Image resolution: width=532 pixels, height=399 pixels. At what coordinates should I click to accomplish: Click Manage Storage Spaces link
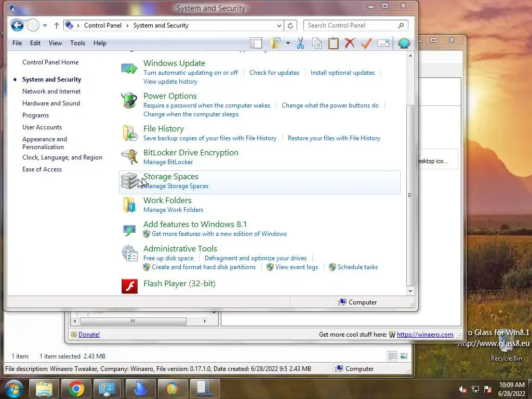click(176, 186)
